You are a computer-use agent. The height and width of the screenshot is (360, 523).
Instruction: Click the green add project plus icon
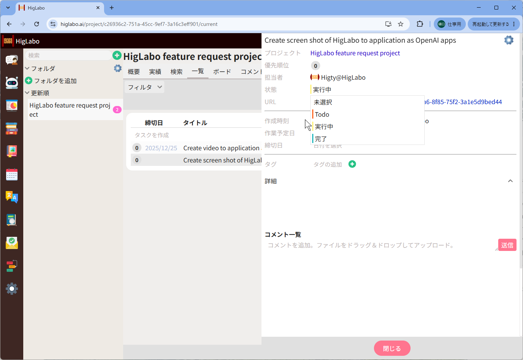[x=117, y=55]
